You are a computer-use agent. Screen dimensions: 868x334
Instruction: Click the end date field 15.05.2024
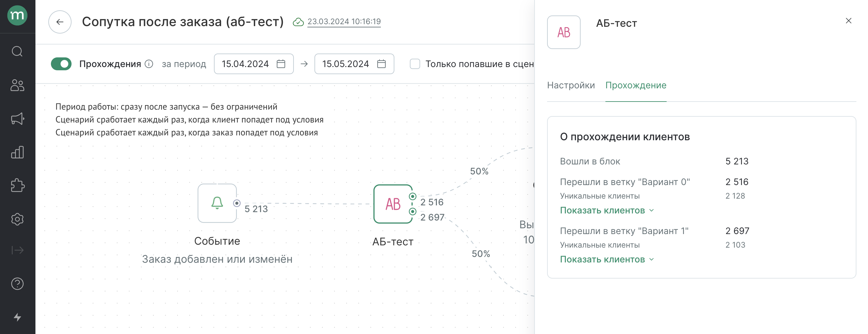point(354,64)
